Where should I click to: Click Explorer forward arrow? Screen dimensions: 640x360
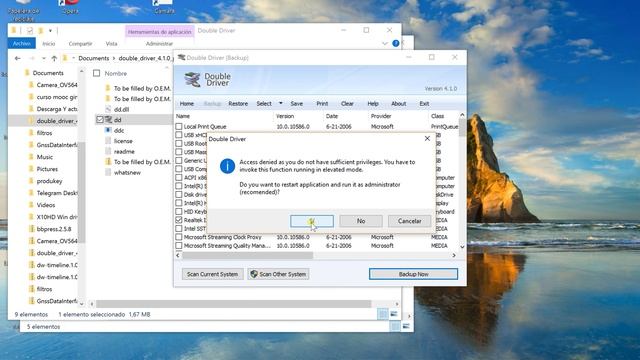coord(32,58)
